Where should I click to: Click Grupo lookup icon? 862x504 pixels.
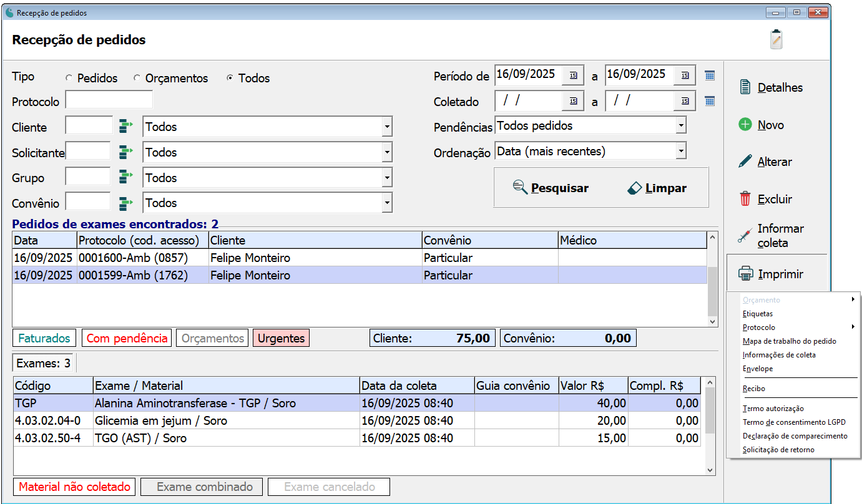pos(127,177)
